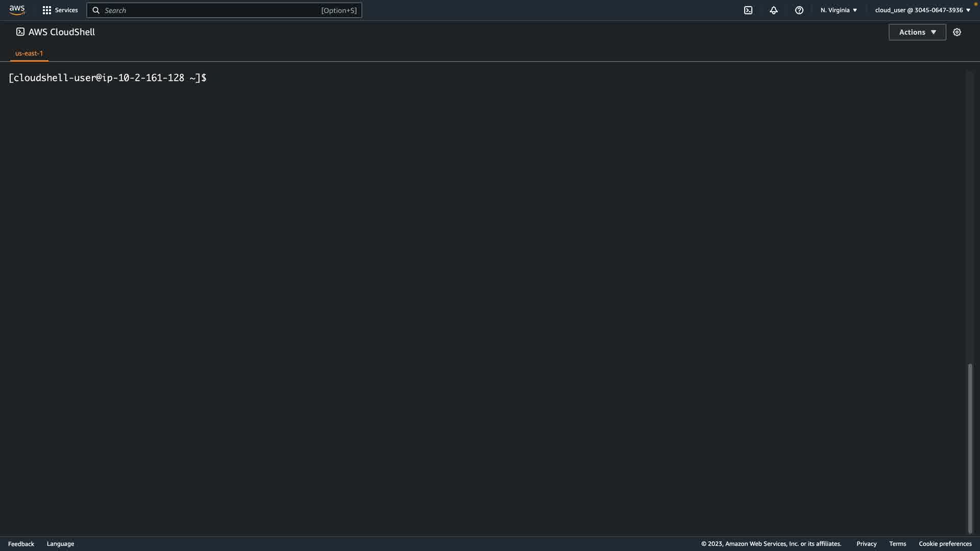Screen dimensions: 980x551
Task: Click the CloudShell icon in top navigation
Action: [748, 10]
